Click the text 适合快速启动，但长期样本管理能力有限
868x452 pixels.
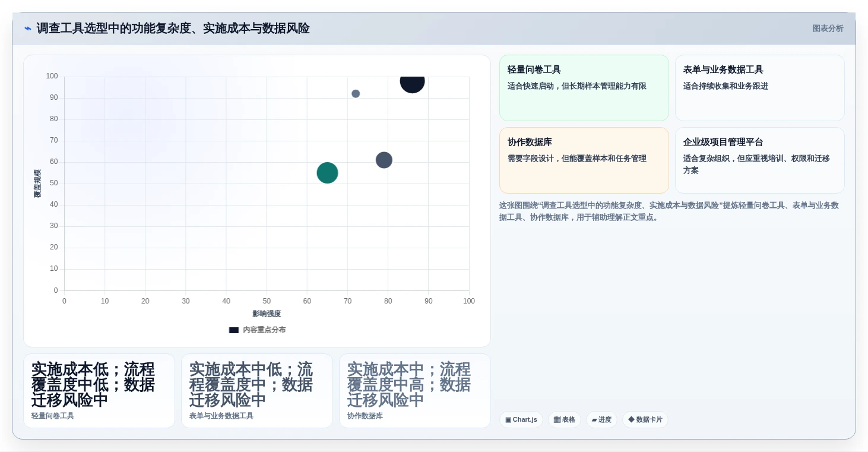(x=577, y=86)
